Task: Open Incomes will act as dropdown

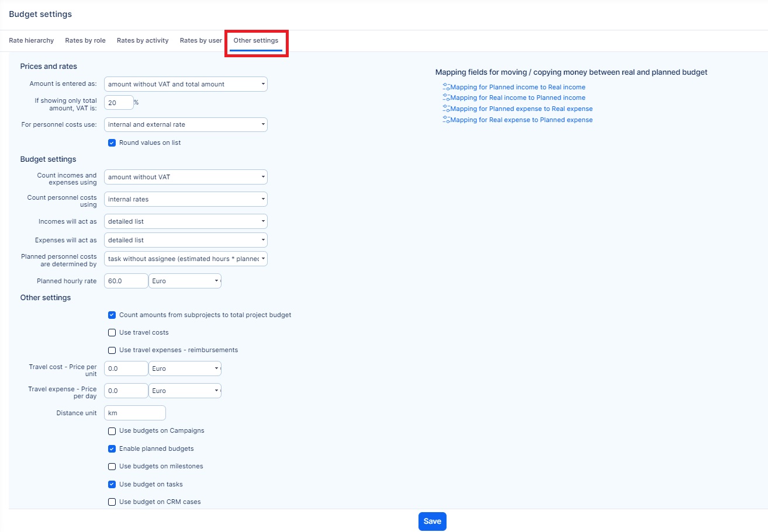Action: [x=185, y=221]
